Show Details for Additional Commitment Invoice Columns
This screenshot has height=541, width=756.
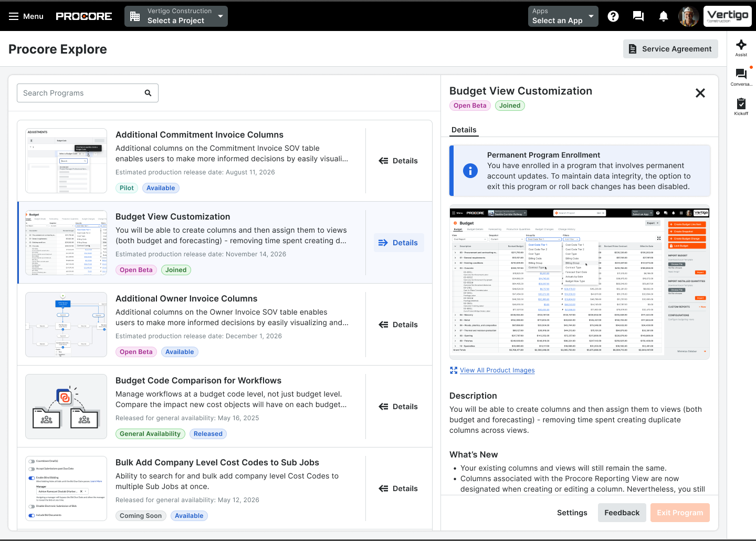398,161
